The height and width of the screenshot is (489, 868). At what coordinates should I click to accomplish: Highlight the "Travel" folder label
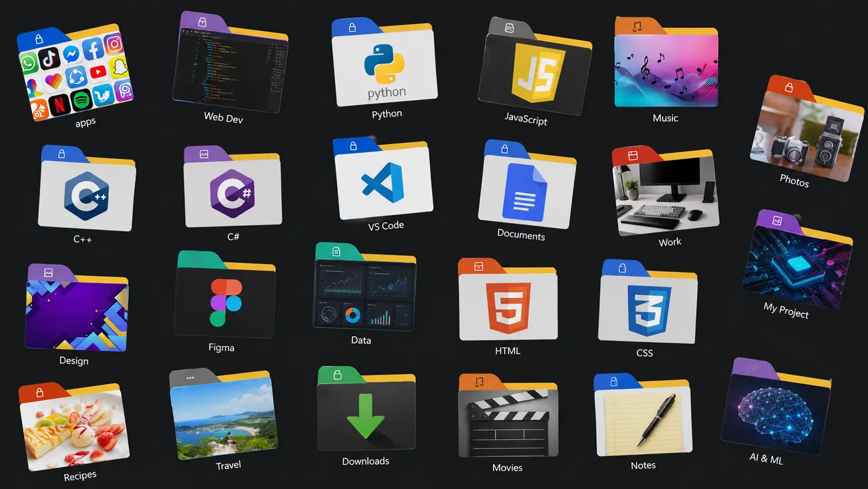(228, 466)
